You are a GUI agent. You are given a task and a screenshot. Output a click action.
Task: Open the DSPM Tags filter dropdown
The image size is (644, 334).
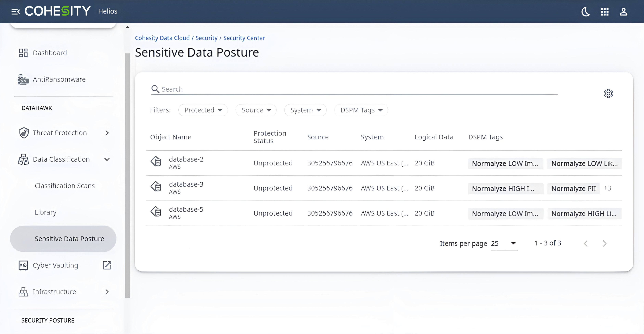(x=361, y=110)
